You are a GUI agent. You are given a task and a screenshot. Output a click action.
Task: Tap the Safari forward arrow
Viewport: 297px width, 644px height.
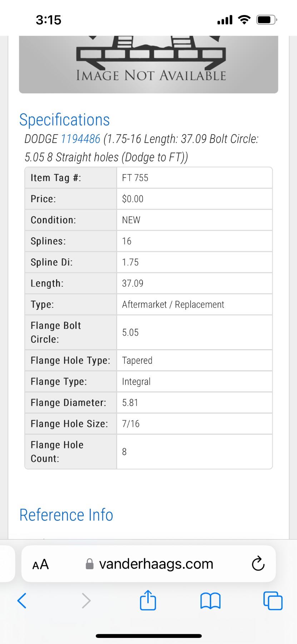point(86,600)
